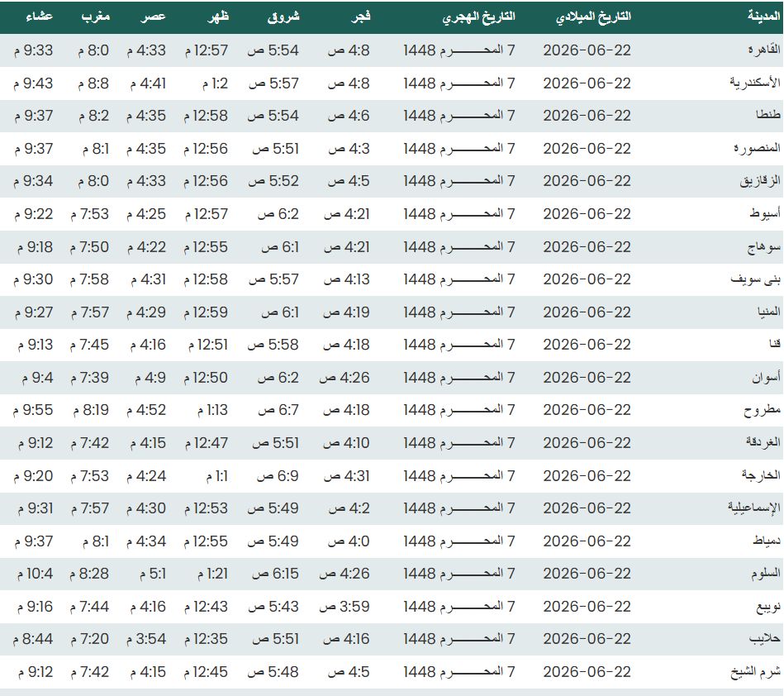The image size is (784, 696).
Task: Click the مغرب column header
Action: (96, 17)
